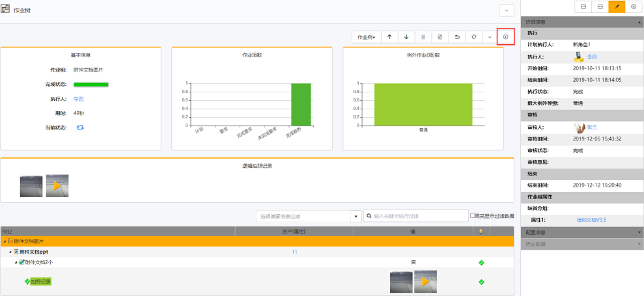Click the trash delete icon in toolbar
Image resolution: width=644 pixels, height=296 pixels.
(423, 37)
